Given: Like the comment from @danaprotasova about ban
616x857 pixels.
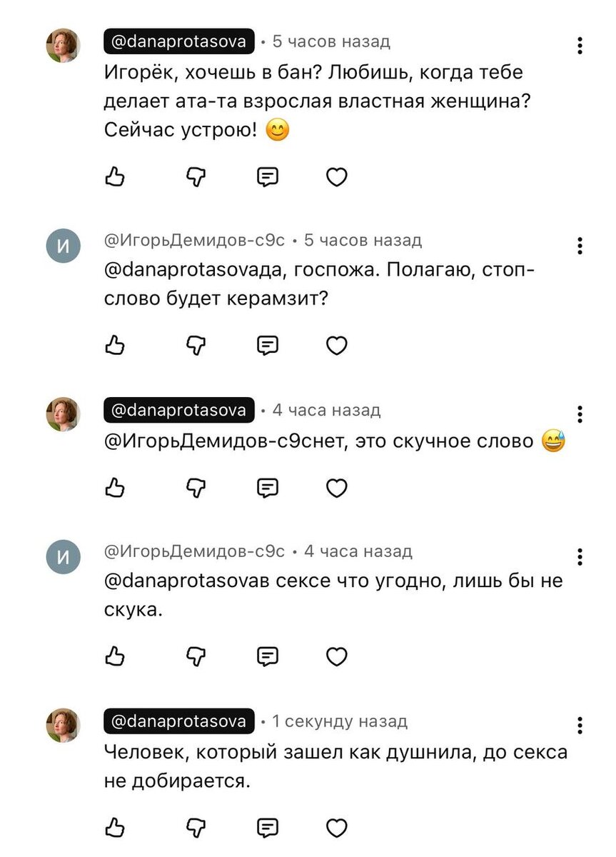Looking at the screenshot, I should click(x=116, y=176).
